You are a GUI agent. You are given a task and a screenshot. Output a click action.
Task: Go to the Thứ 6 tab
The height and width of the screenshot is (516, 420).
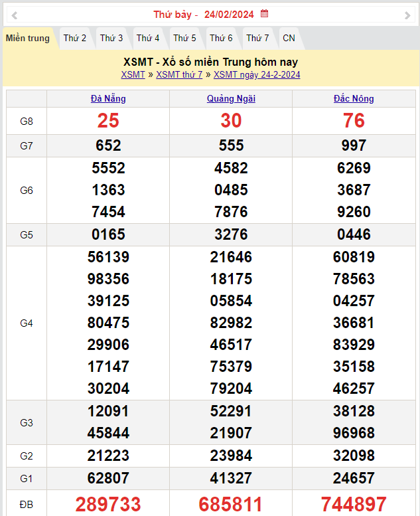pos(221,39)
